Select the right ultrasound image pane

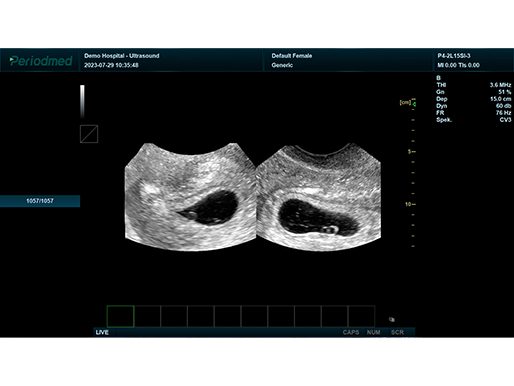pyautogui.click(x=319, y=197)
